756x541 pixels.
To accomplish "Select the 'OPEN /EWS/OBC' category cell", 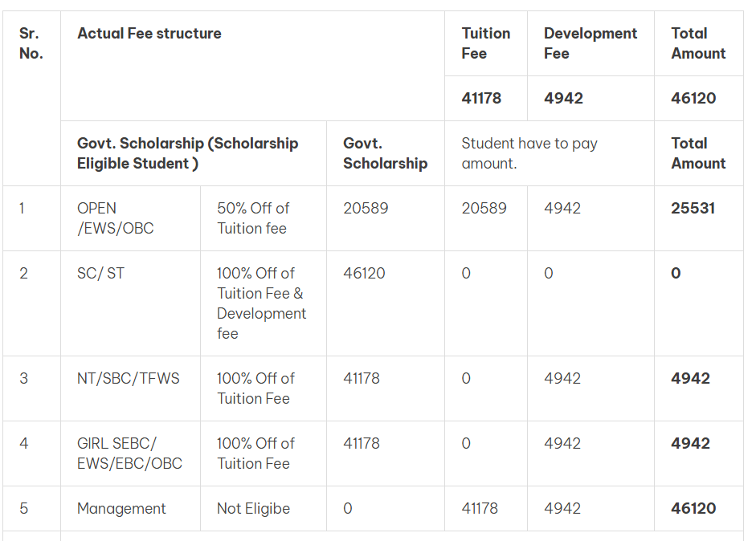I will pos(115,218).
